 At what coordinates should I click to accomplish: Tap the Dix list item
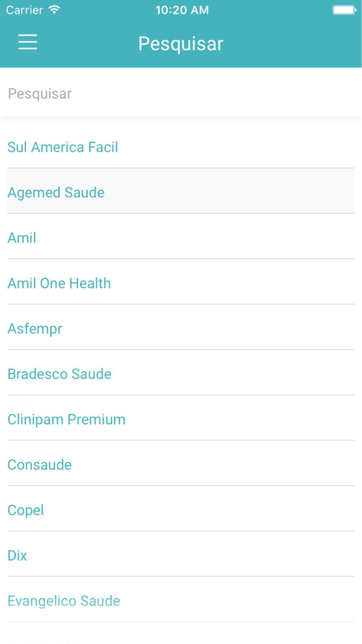click(x=181, y=554)
